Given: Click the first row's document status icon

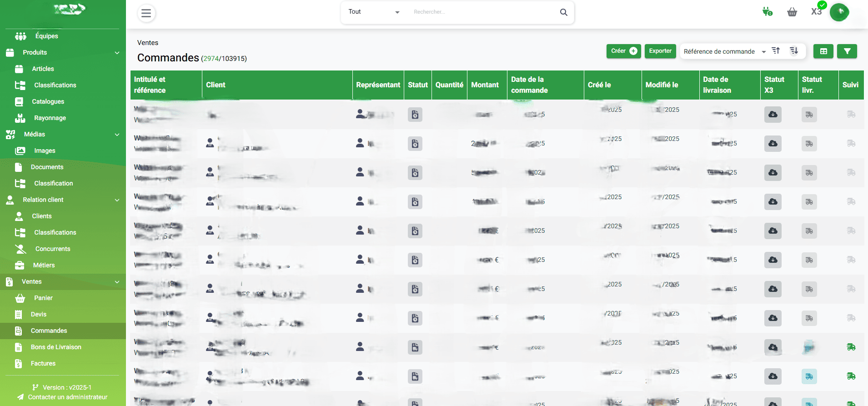Looking at the screenshot, I should [x=415, y=115].
